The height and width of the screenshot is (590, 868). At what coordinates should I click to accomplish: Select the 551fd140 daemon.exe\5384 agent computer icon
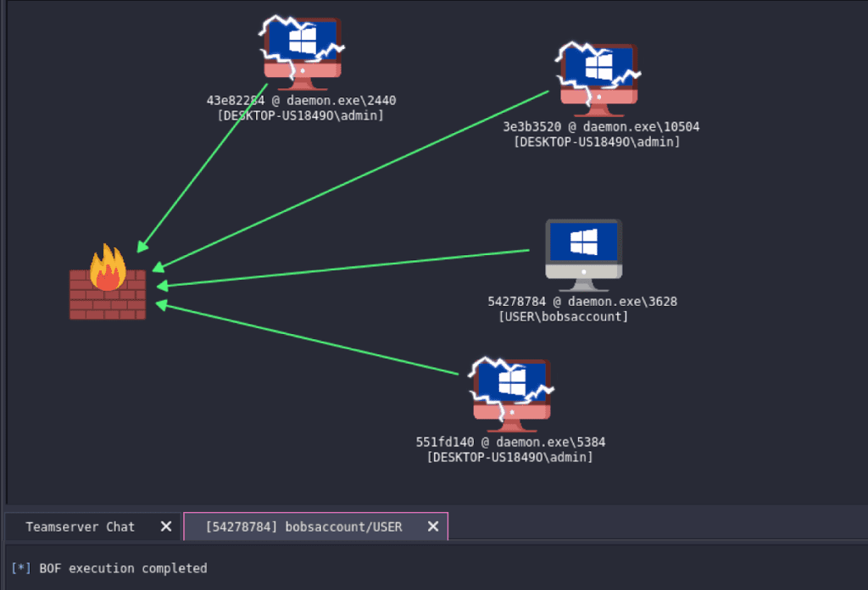(x=511, y=395)
